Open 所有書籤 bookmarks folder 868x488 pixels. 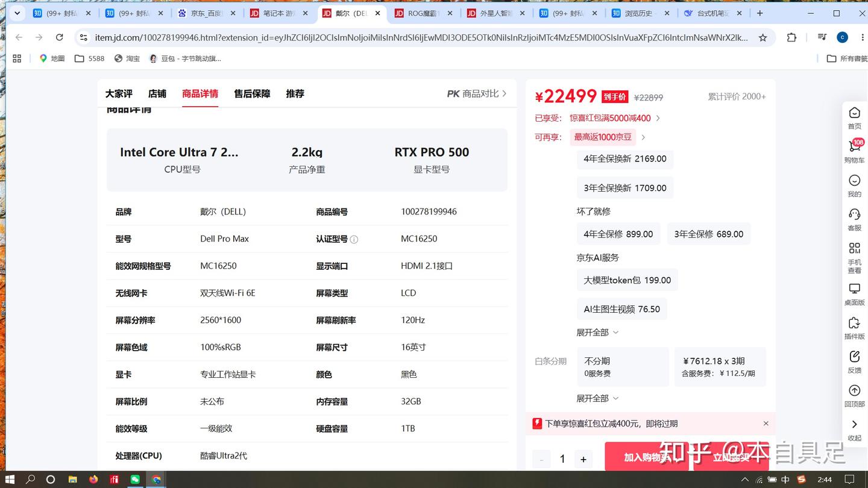click(x=847, y=58)
